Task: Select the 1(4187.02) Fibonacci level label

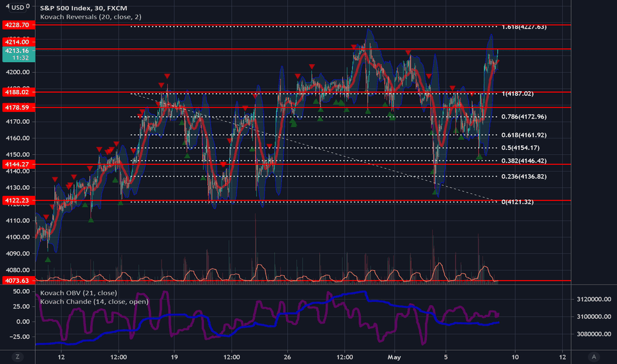Action: coord(518,94)
